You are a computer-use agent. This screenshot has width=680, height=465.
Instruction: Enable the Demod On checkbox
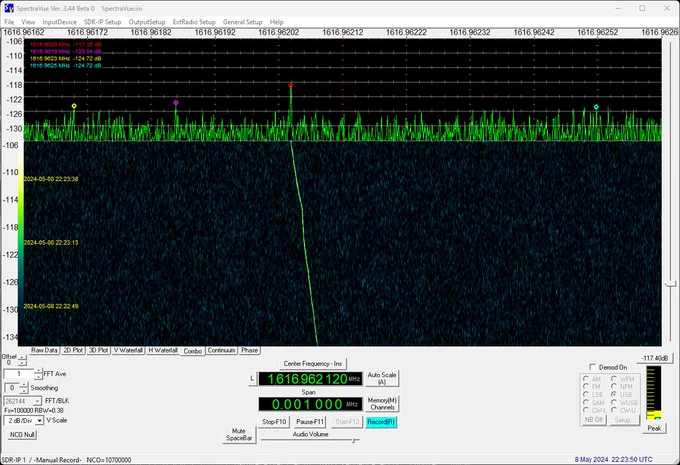(593, 367)
